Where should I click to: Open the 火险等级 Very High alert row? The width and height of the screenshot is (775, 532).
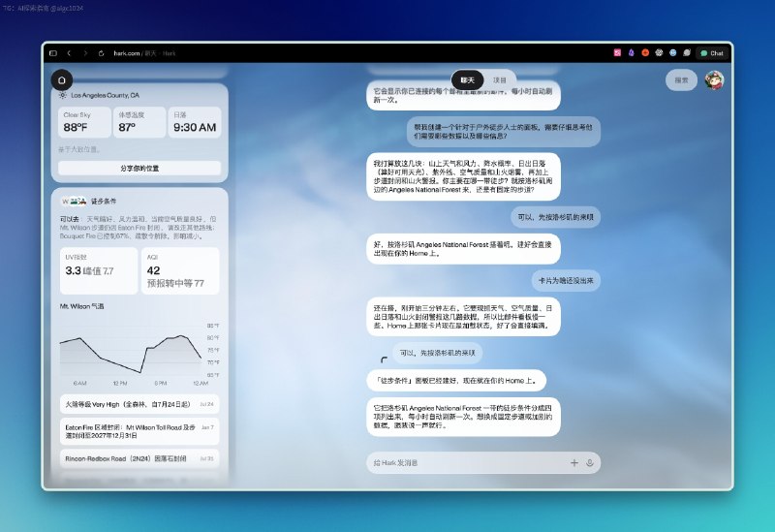pos(139,404)
